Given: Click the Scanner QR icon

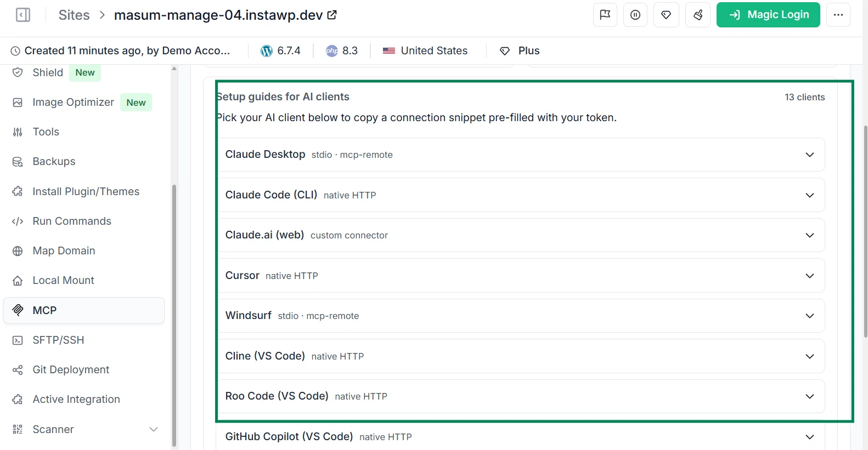Looking at the screenshot, I should [18, 429].
